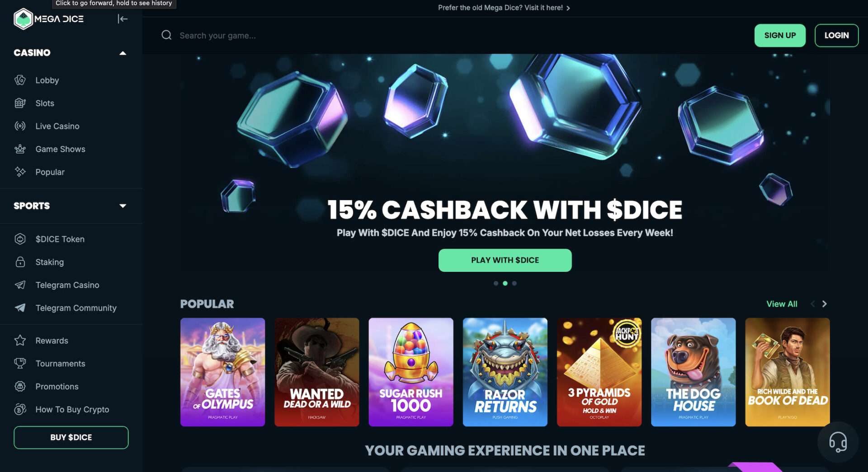The height and width of the screenshot is (472, 868).
Task: Select the third banner carousel dot
Action: coord(514,283)
